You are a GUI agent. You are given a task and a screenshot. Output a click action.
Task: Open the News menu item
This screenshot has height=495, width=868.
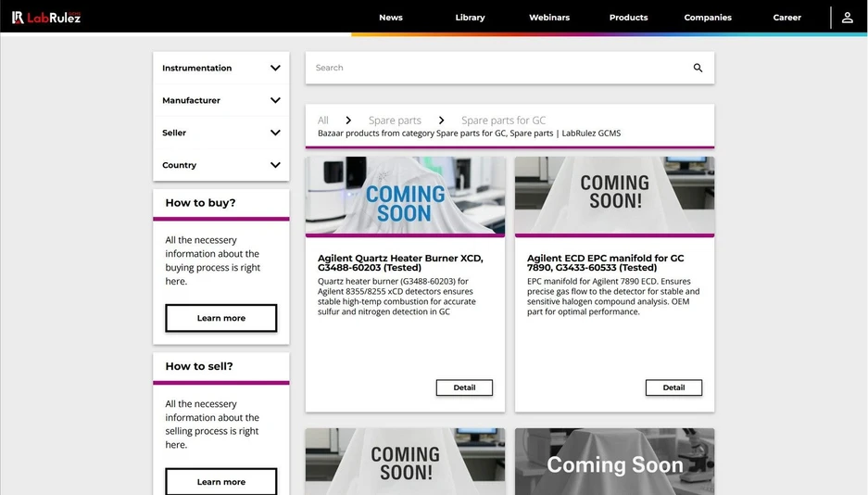[x=391, y=18]
